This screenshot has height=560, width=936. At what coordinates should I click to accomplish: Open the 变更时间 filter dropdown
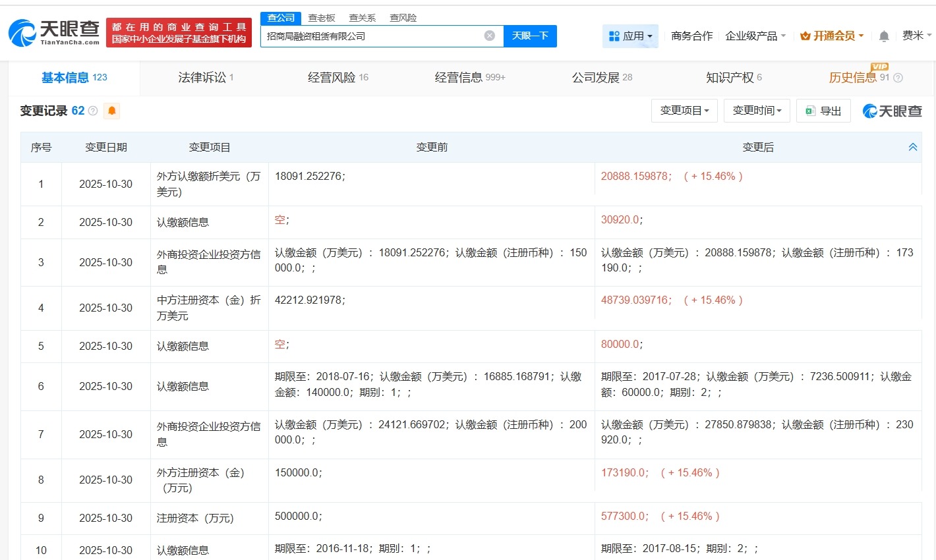pyautogui.click(x=757, y=111)
